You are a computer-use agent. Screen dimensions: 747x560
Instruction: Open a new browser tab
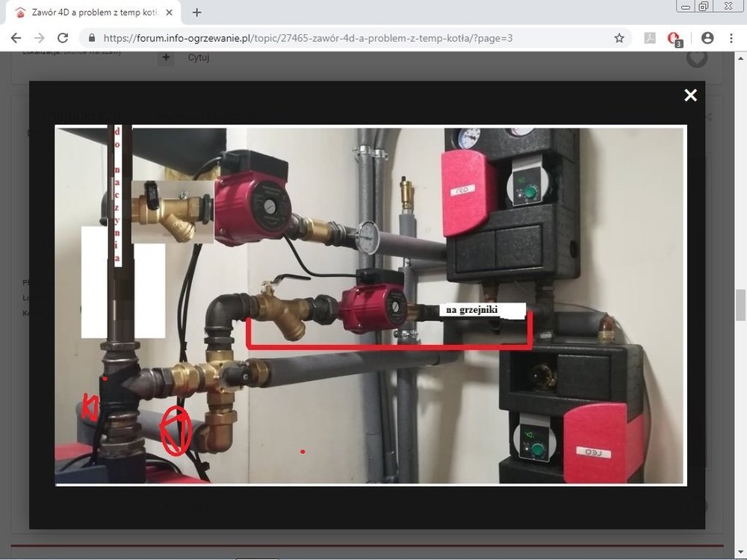click(197, 13)
